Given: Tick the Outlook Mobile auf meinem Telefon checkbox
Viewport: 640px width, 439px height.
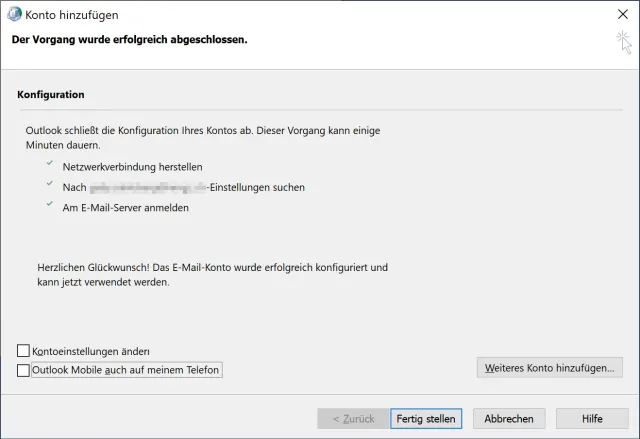Looking at the screenshot, I should (x=23, y=370).
